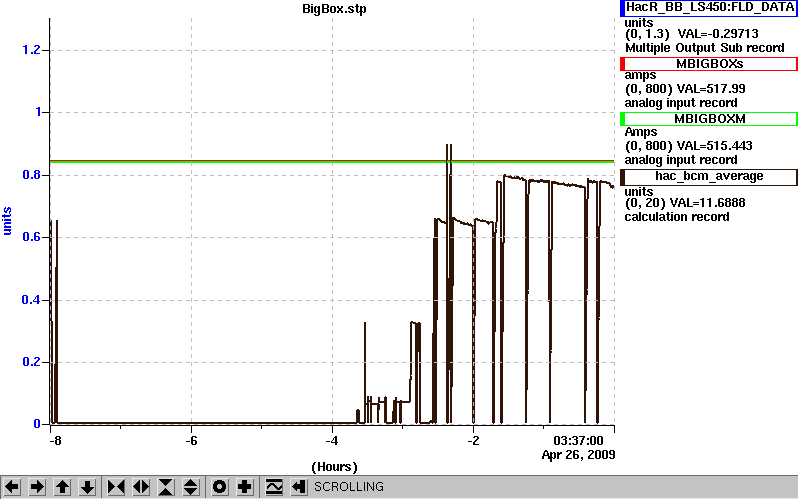Click the 0.8 y-axis tick label
Screen dimensions: 798x499
(31, 175)
